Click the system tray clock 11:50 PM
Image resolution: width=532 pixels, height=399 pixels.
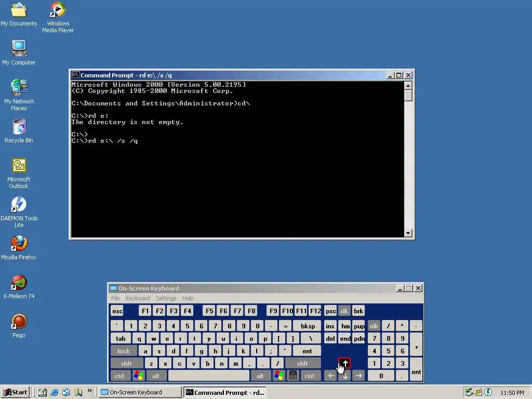512,393
